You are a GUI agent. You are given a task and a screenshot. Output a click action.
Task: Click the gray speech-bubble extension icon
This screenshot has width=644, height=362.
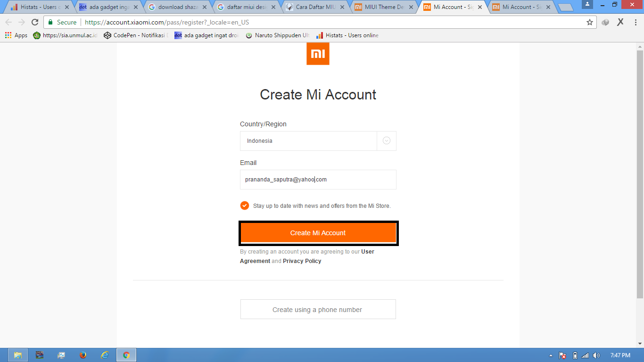(606, 22)
